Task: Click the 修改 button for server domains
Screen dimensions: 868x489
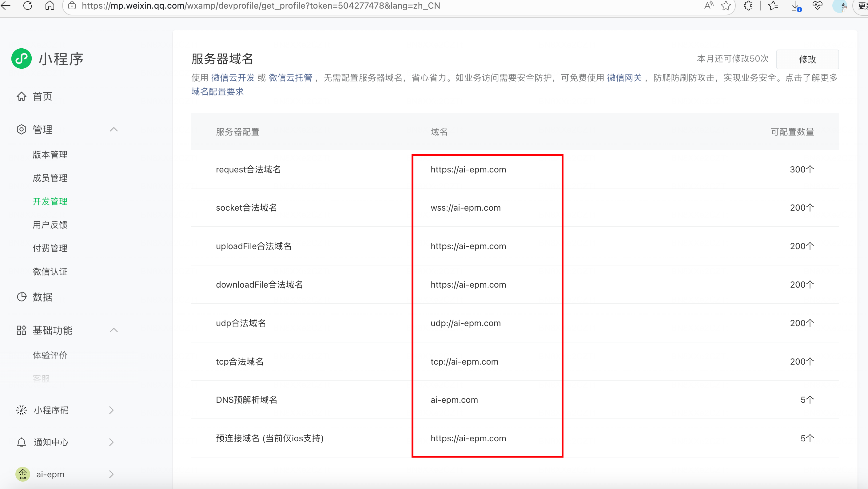Action: pos(807,59)
